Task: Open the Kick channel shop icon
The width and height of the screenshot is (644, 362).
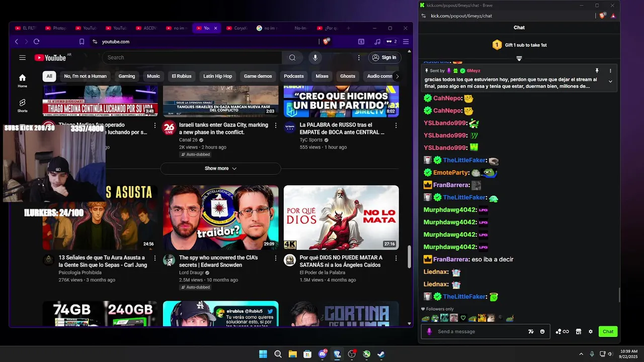Action: (x=579, y=331)
